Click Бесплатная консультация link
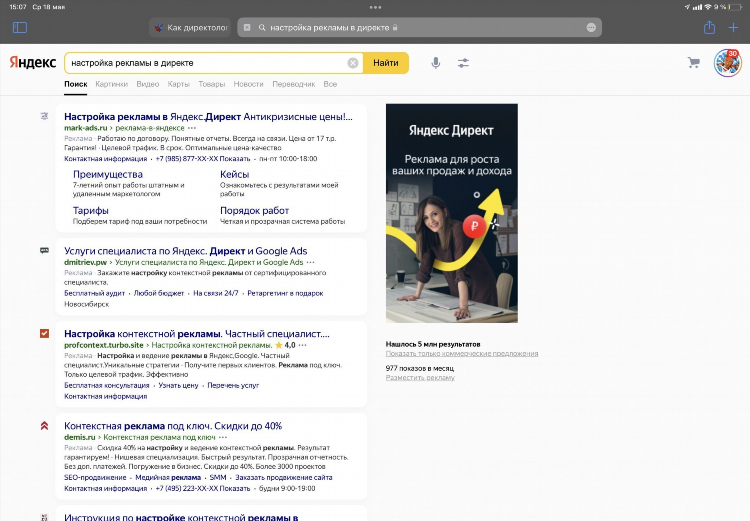This screenshot has width=750, height=521. point(107,386)
